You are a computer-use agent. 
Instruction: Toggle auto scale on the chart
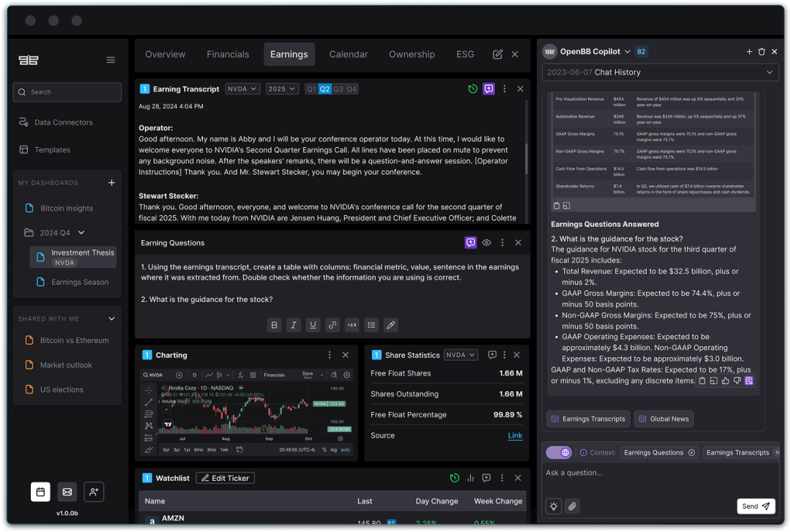coord(345,450)
